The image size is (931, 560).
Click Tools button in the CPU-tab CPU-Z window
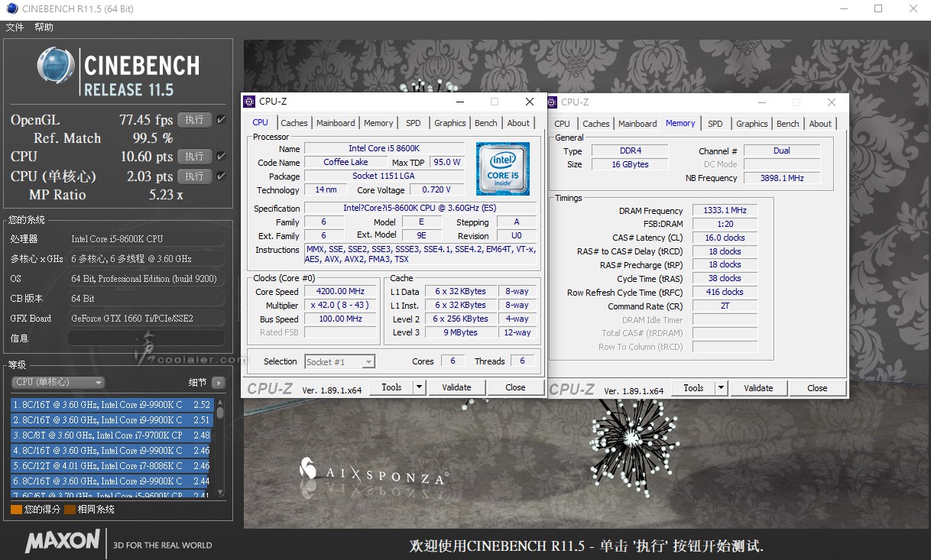[391, 387]
